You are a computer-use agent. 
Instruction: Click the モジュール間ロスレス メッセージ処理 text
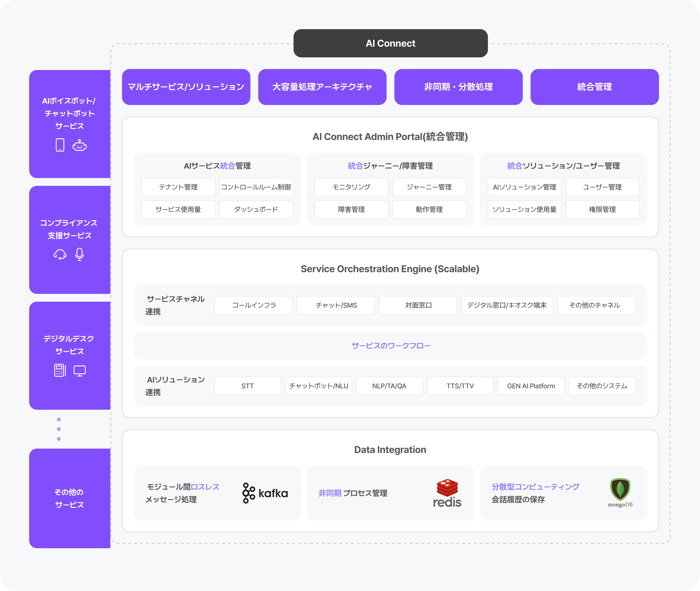click(182, 493)
